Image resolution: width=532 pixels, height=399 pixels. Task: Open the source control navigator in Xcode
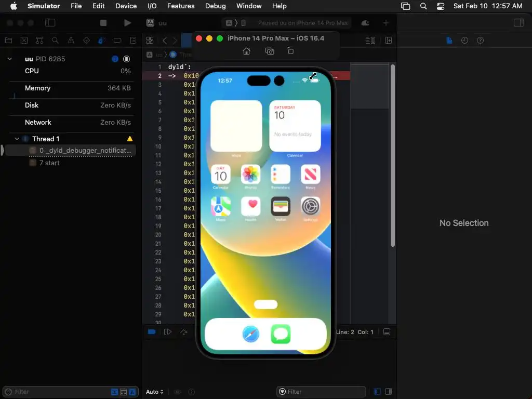click(24, 41)
